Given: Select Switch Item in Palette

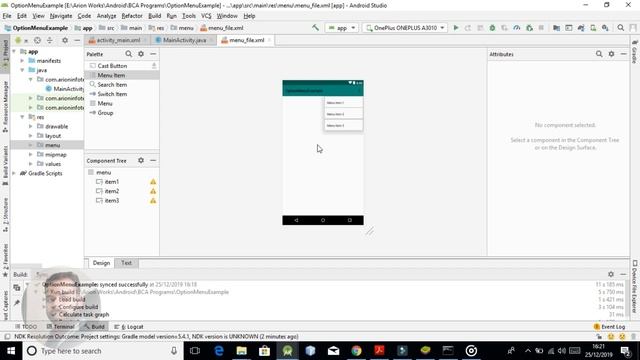Looking at the screenshot, I should pos(122,94).
